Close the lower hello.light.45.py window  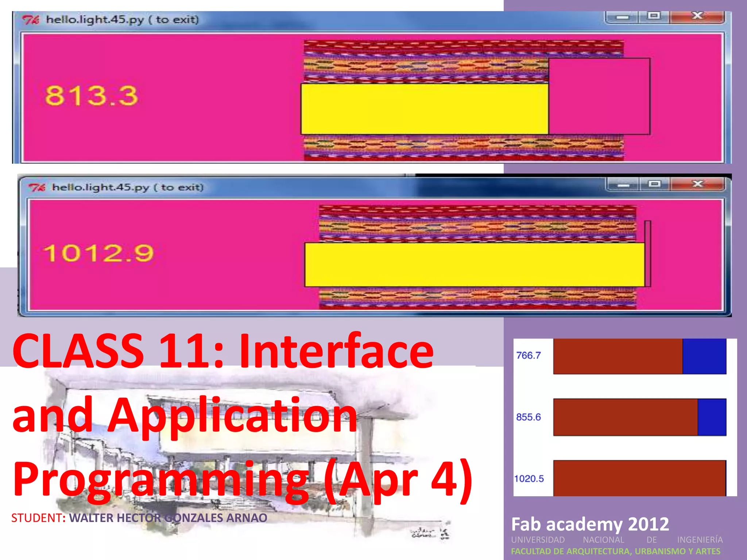click(x=697, y=184)
